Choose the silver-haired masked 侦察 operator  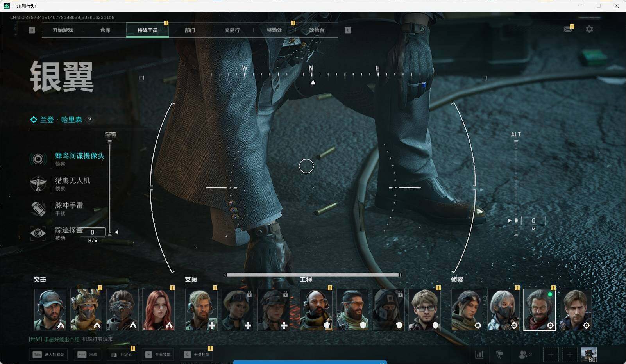coord(503,310)
